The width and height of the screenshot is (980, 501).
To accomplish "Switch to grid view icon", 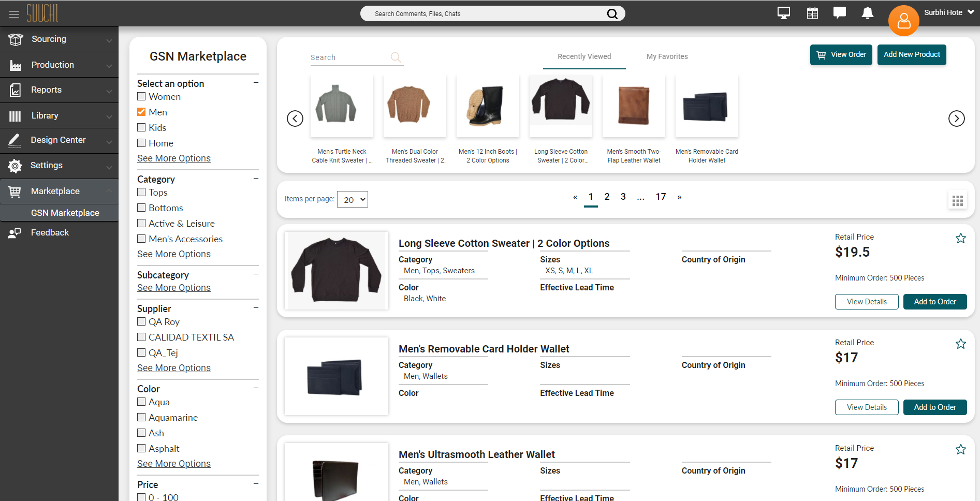I will pos(958,201).
